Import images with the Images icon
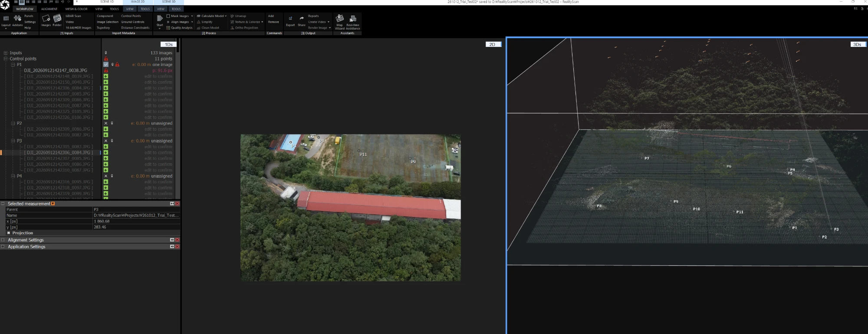 [46, 18]
